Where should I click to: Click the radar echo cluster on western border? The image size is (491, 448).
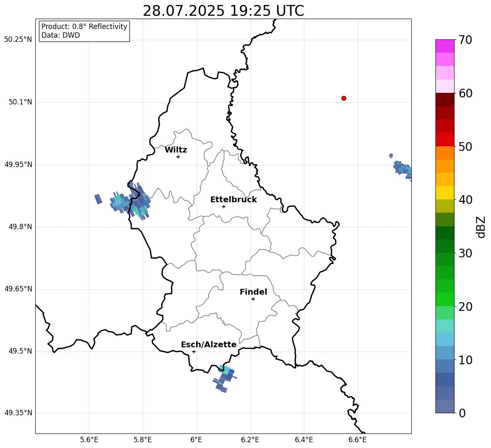131,201
